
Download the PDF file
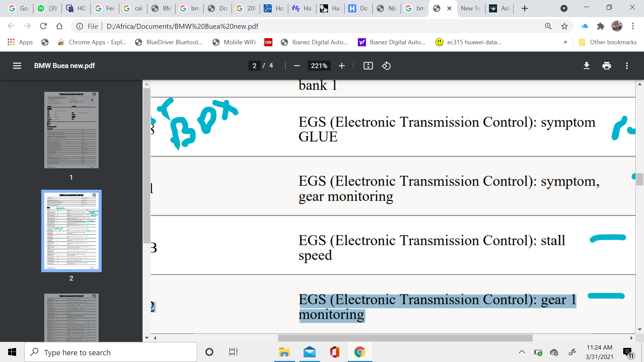pos(586,66)
